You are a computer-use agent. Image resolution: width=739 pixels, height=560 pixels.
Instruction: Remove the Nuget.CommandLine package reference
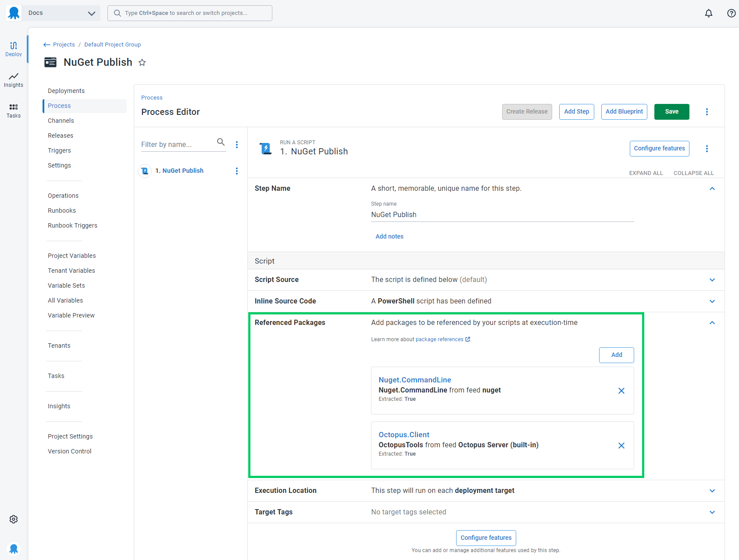(x=621, y=391)
